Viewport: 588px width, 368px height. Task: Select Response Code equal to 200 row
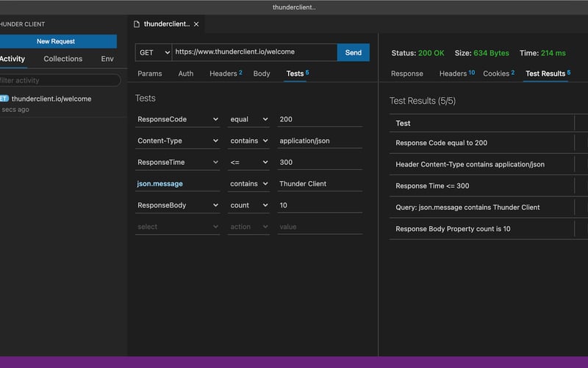(489, 143)
